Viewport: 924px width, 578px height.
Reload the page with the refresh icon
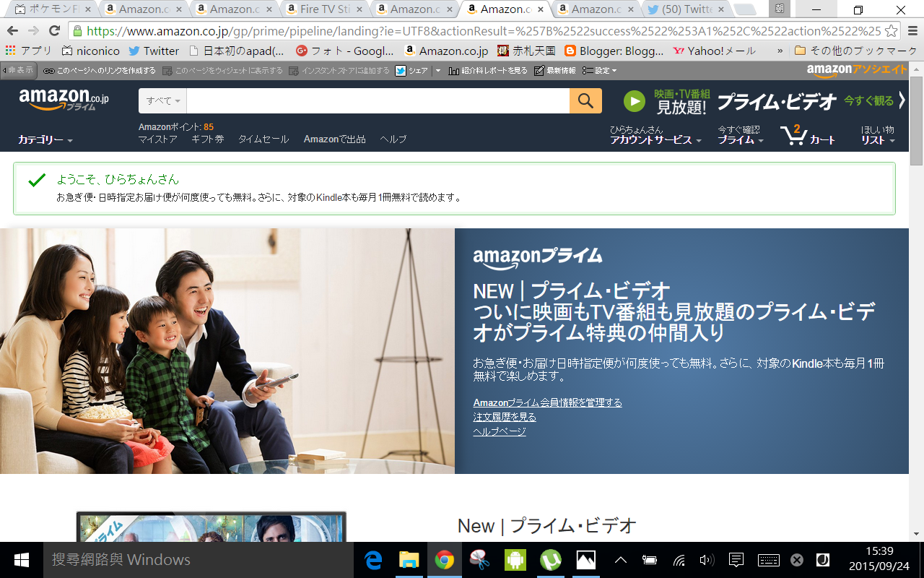pyautogui.click(x=54, y=30)
